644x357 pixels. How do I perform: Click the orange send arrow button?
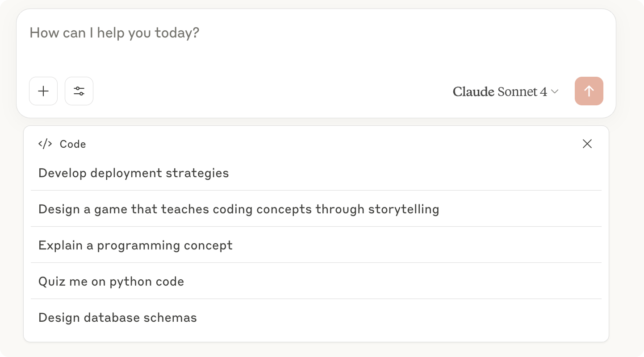[589, 91]
